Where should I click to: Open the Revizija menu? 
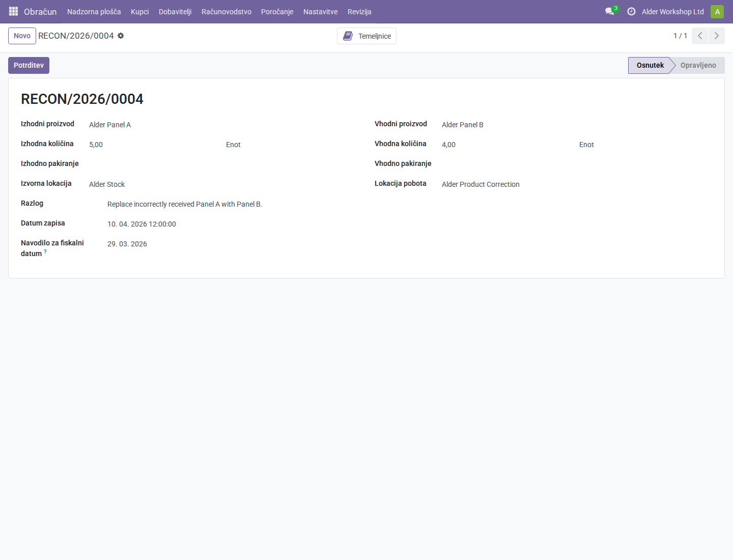[359, 12]
